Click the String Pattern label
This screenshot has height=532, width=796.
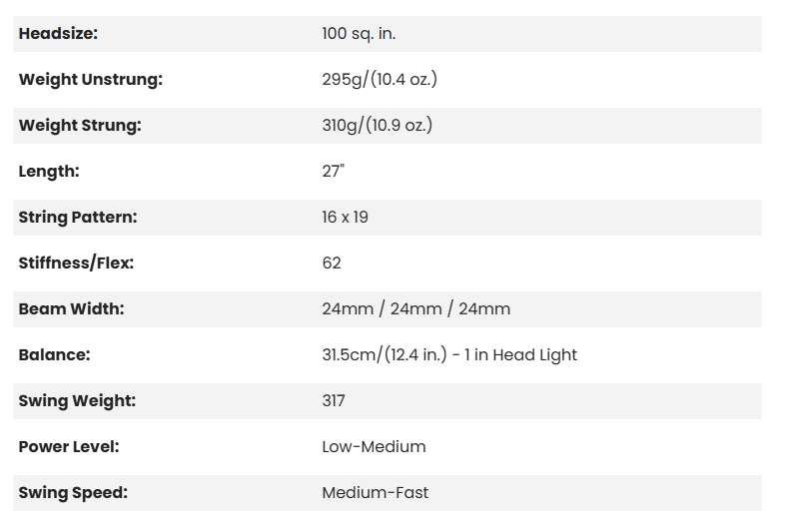point(78,218)
